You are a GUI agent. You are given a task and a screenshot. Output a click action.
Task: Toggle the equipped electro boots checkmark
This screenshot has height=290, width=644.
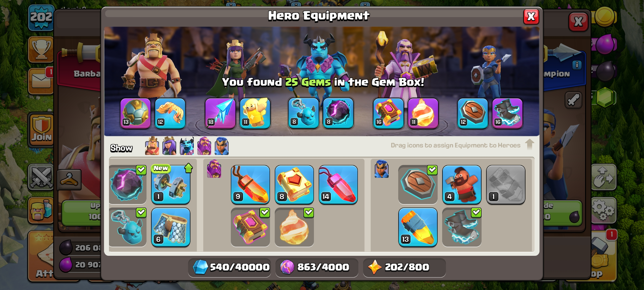[x=476, y=213]
